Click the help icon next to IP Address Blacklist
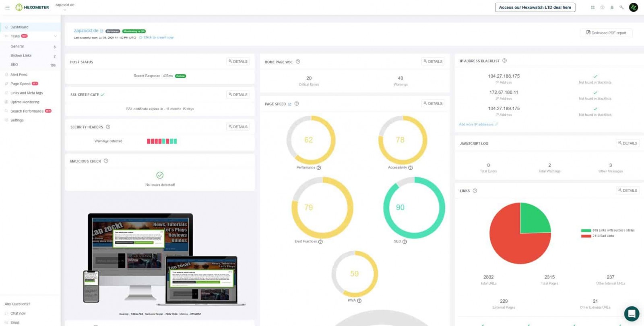The image size is (644, 326). (504, 61)
